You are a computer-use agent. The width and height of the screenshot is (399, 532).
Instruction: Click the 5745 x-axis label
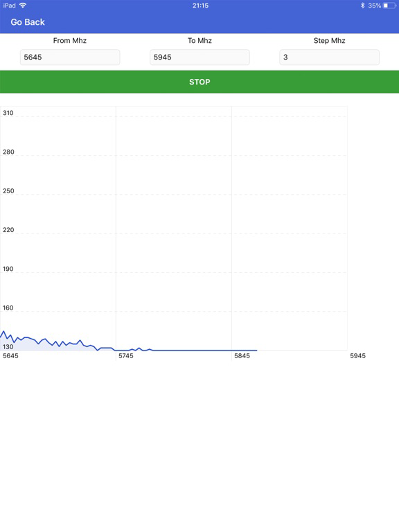126,355
